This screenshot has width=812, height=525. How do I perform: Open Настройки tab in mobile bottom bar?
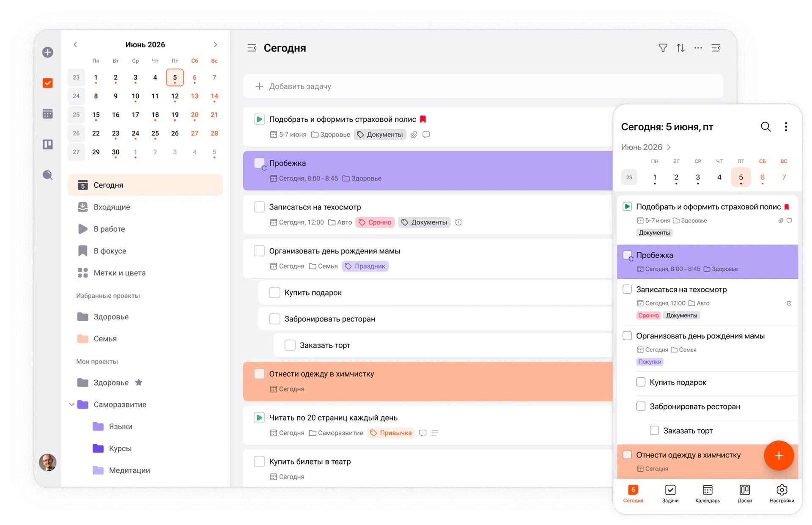click(782, 494)
